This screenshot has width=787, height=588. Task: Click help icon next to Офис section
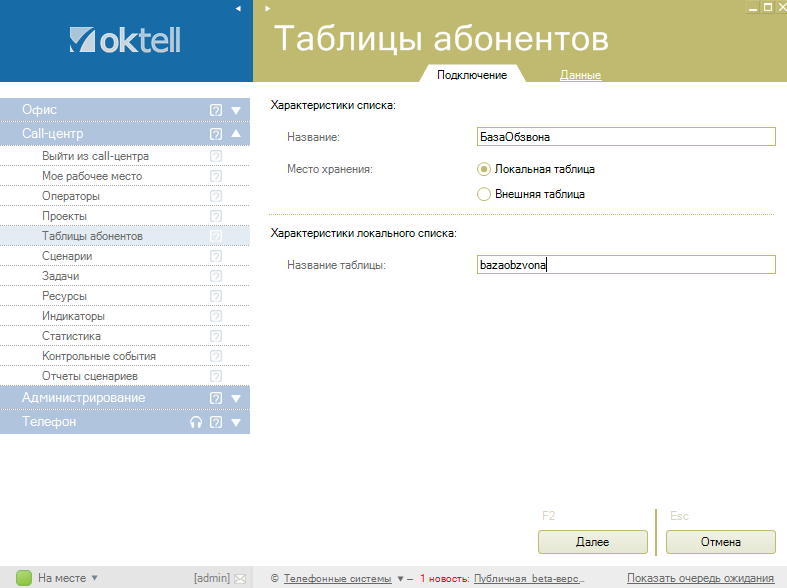(216, 110)
